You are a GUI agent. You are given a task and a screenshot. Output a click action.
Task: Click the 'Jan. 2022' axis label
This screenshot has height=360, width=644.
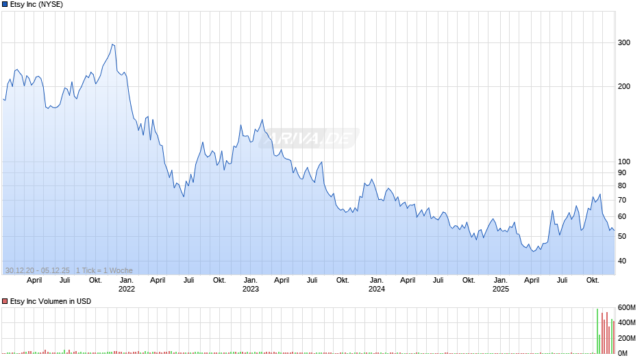point(127,285)
